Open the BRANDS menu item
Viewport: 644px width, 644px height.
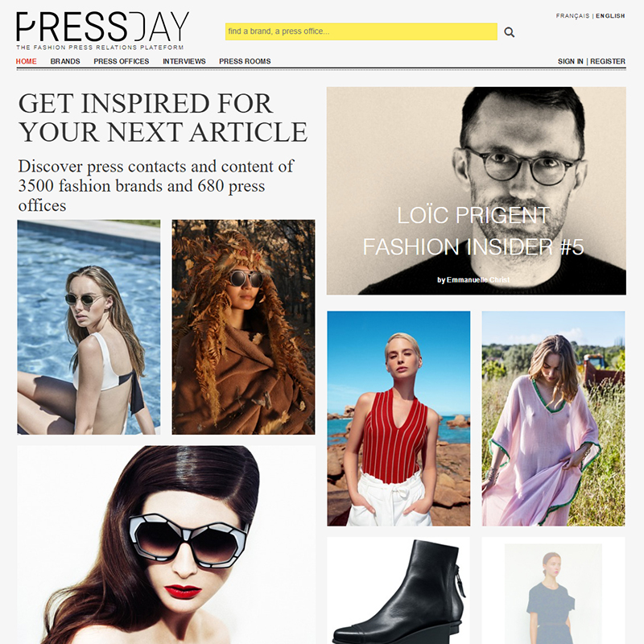click(65, 61)
